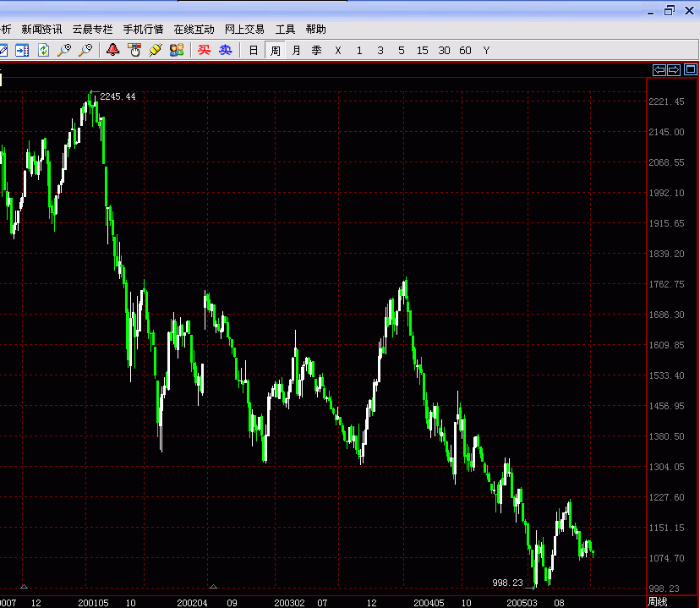The height and width of the screenshot is (608, 700).
Task: Select the 1-minute period
Action: (x=359, y=51)
